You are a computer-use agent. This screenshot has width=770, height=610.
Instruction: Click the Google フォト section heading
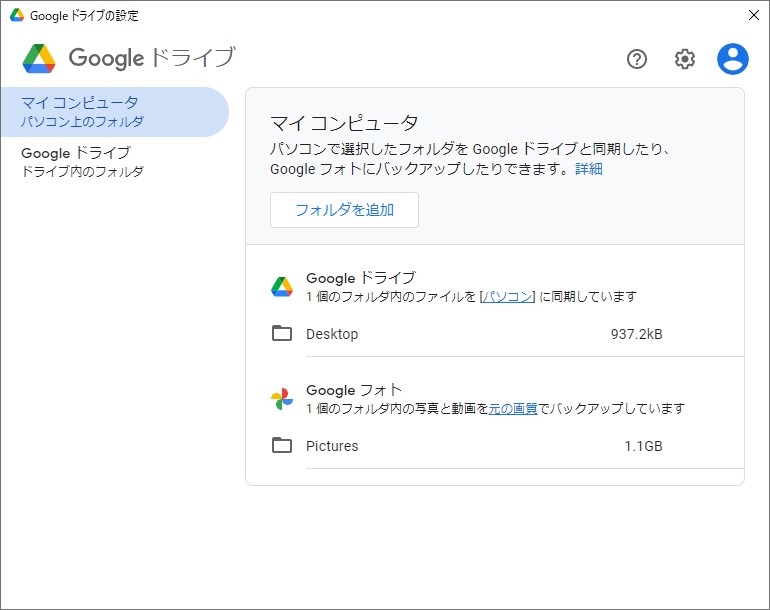pos(354,390)
